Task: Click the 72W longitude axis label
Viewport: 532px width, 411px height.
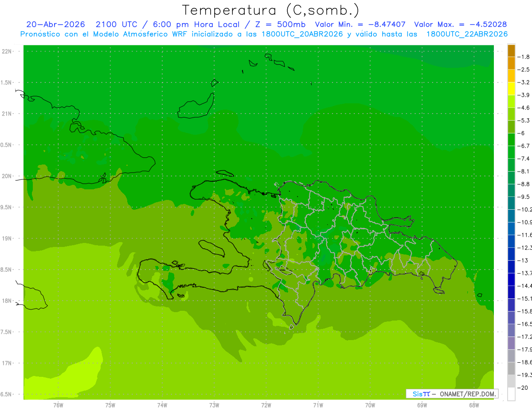Action: coord(266,405)
